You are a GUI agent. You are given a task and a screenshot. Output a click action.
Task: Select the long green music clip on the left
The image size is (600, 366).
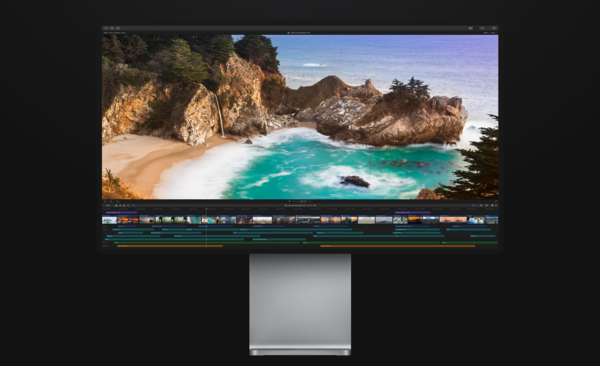coord(207,243)
